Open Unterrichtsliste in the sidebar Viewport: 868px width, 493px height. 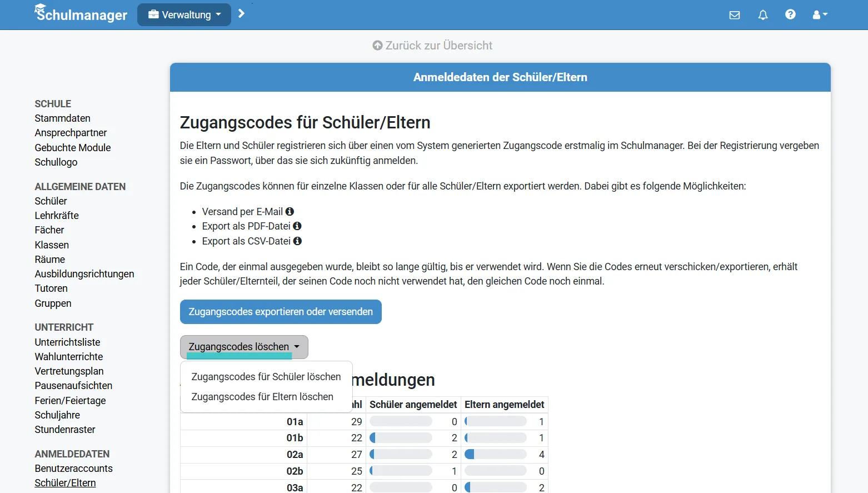click(x=67, y=342)
